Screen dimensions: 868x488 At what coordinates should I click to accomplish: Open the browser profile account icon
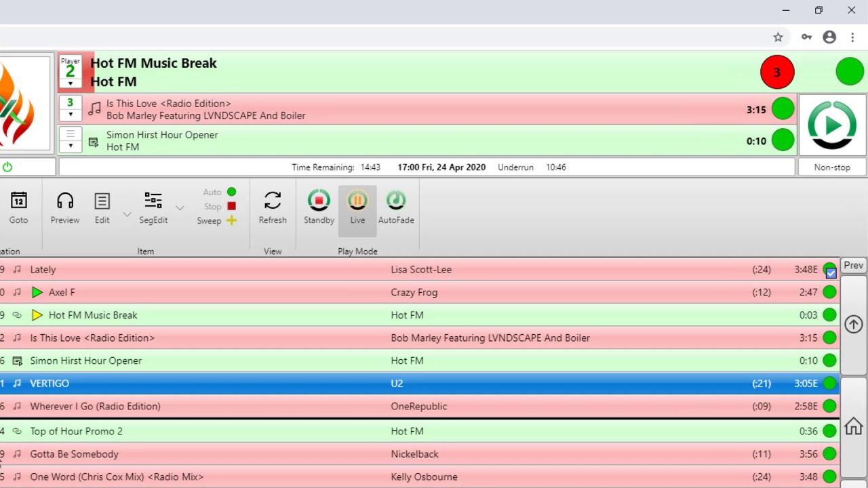tap(829, 37)
